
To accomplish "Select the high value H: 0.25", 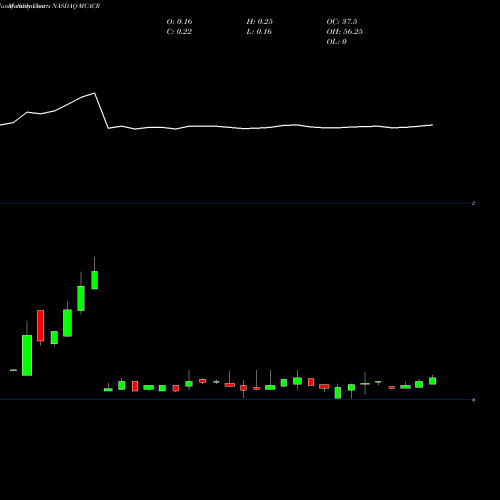I will [260, 22].
